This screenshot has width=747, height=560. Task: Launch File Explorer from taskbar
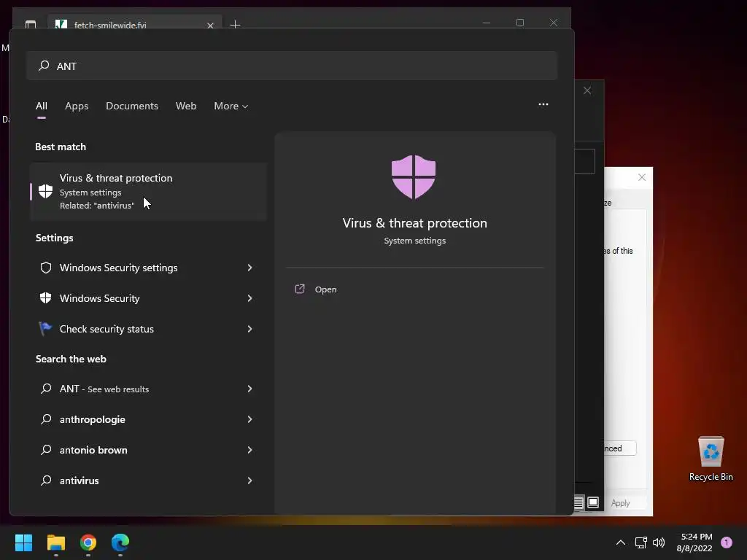pyautogui.click(x=55, y=542)
